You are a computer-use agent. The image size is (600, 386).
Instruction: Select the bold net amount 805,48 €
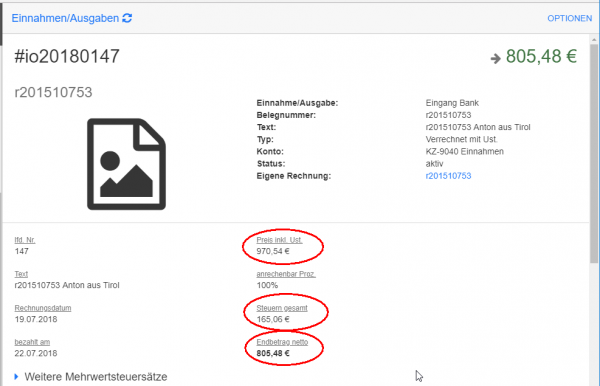click(x=273, y=353)
